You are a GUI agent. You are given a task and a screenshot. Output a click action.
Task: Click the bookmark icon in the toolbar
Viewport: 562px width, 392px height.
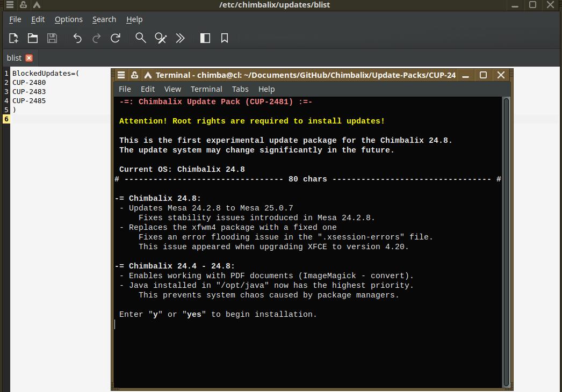click(x=225, y=38)
